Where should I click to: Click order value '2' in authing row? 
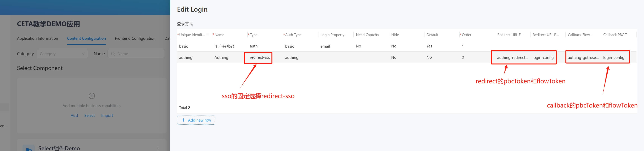tap(463, 57)
